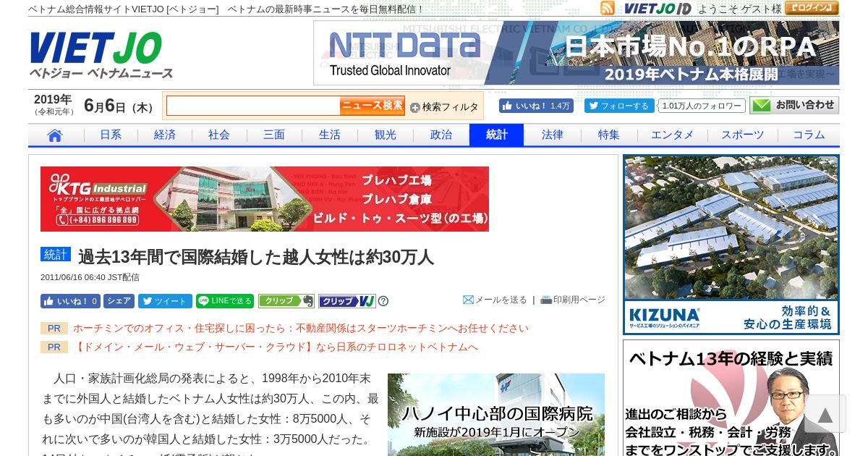Screen dimensions: 868x456
Task: Go to the home icon tab
Action: click(56, 135)
